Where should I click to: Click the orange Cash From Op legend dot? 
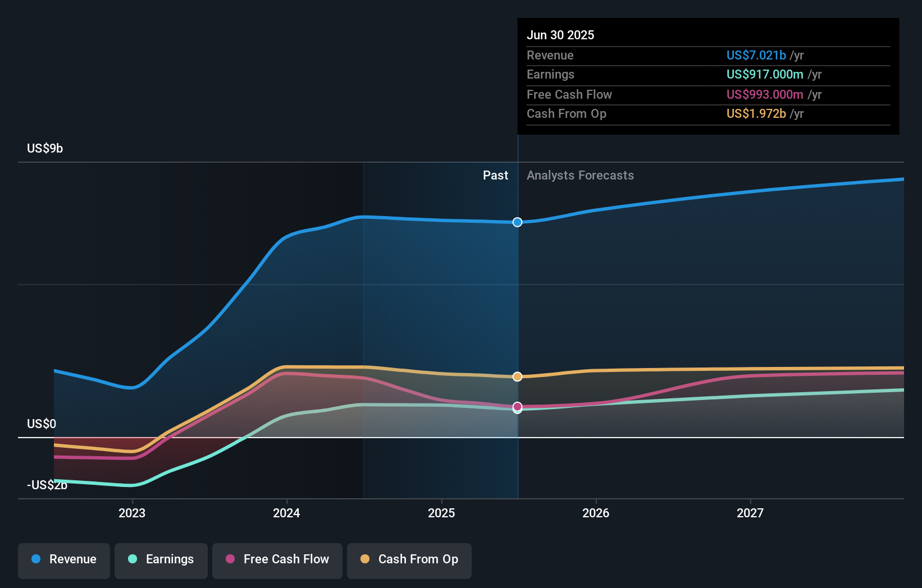[x=365, y=559]
